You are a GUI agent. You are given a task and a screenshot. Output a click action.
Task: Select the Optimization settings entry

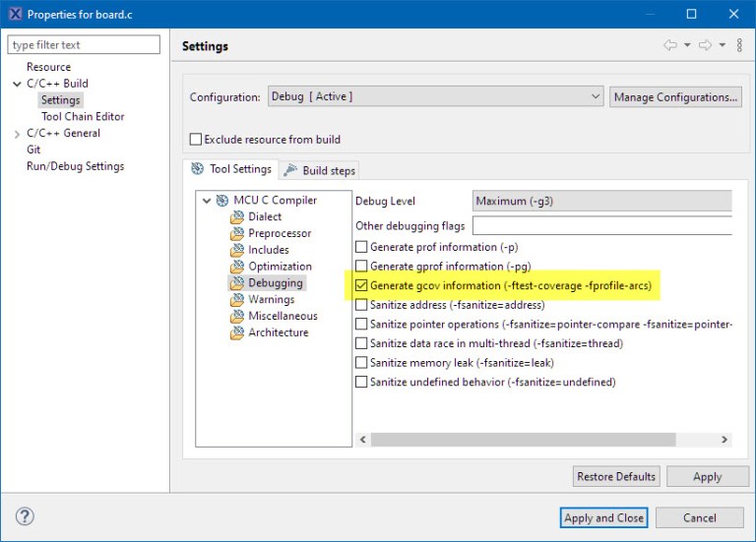(281, 267)
